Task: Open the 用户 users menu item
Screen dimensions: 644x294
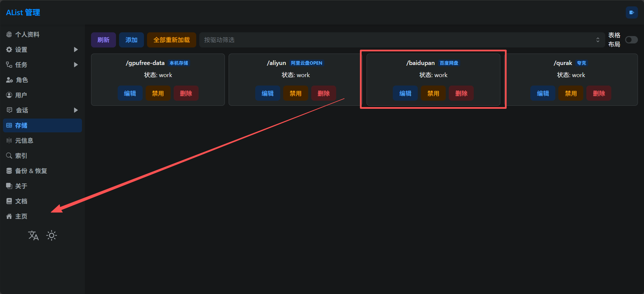Action: point(21,95)
